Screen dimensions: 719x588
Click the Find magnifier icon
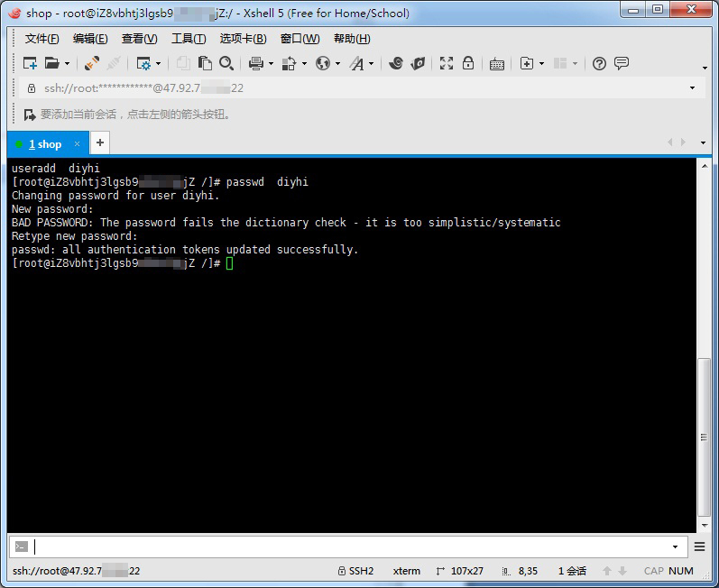coord(226,63)
